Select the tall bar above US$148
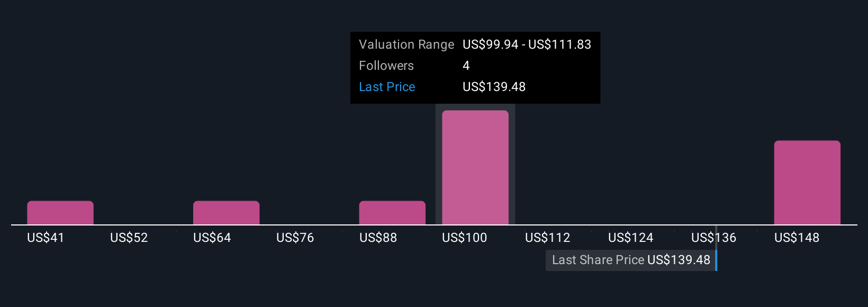This screenshot has width=868, height=307. 807,183
